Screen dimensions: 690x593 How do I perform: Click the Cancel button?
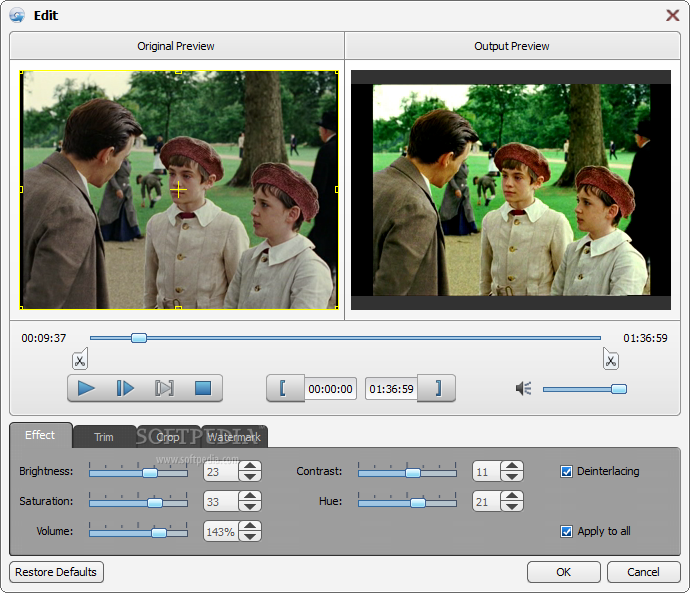[643, 572]
